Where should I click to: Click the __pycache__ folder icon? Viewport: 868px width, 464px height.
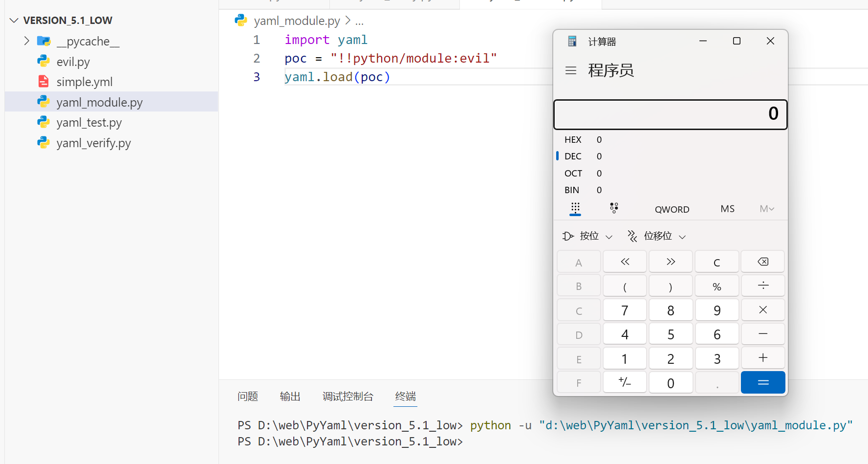(43, 41)
